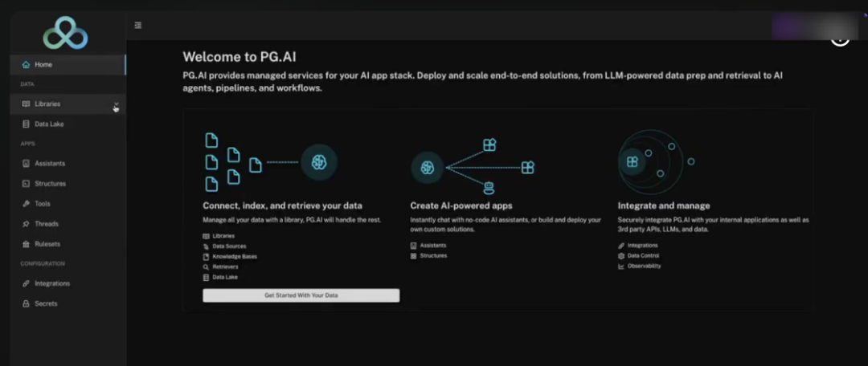Screen dimensions: 868x366
Task: Open Integrations link under Integrate and manage
Action: pyautogui.click(x=643, y=246)
